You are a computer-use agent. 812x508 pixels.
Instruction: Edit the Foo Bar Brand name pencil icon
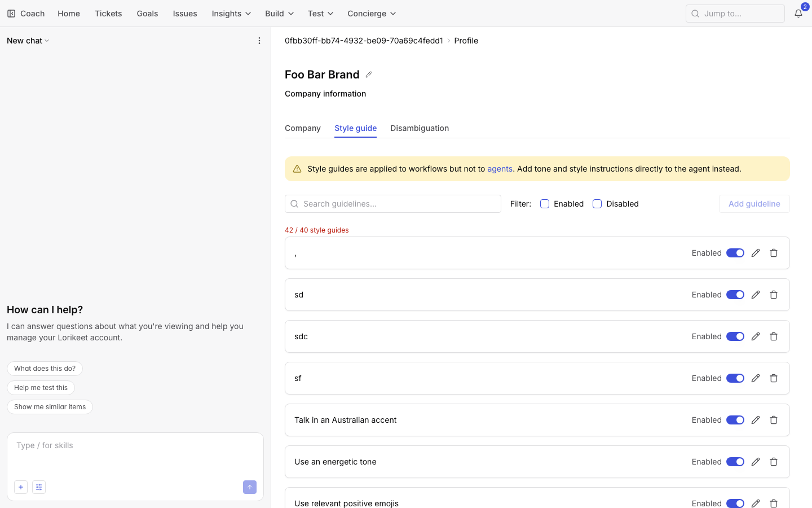tap(369, 75)
